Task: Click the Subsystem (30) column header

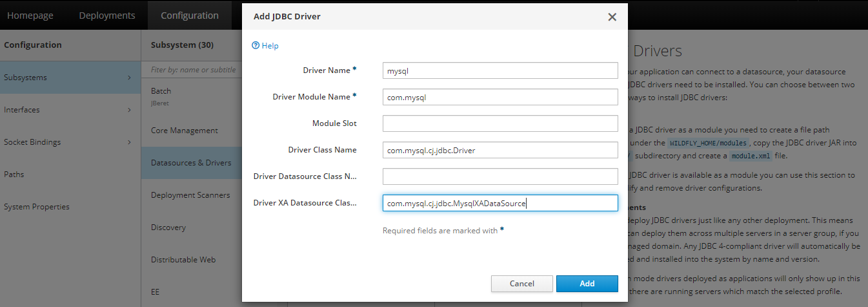Action: (182, 45)
